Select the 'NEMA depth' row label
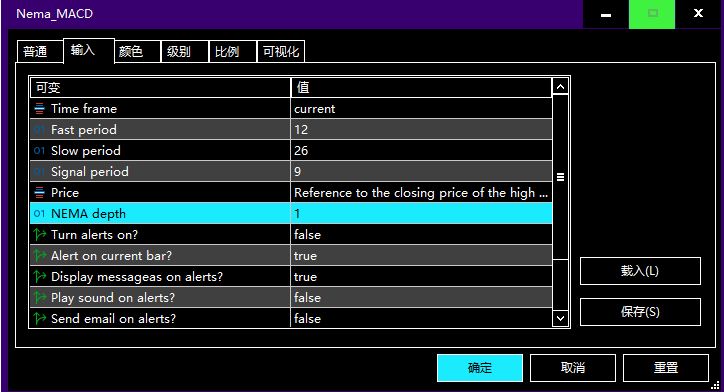This screenshot has height=392, width=724. click(89, 214)
